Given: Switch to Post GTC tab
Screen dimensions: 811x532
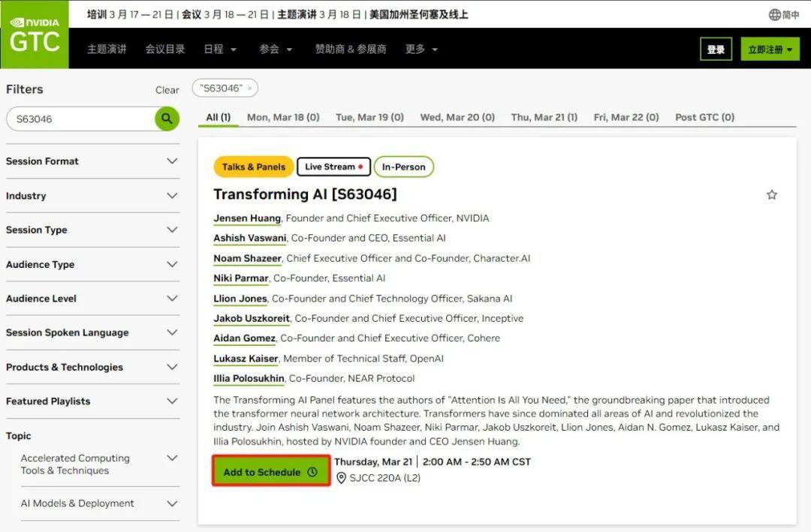Looking at the screenshot, I should coord(704,117).
